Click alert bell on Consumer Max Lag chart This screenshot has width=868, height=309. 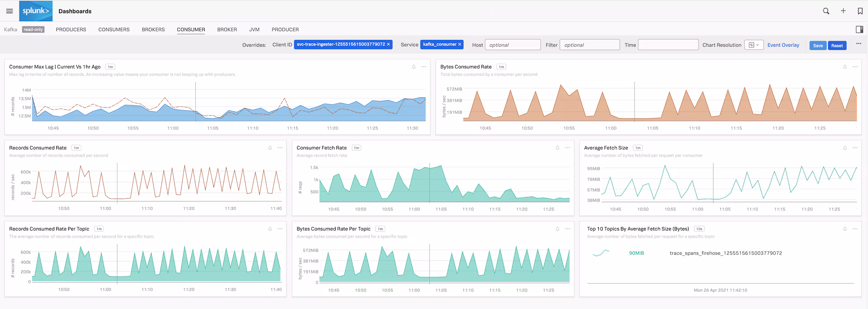tap(414, 67)
